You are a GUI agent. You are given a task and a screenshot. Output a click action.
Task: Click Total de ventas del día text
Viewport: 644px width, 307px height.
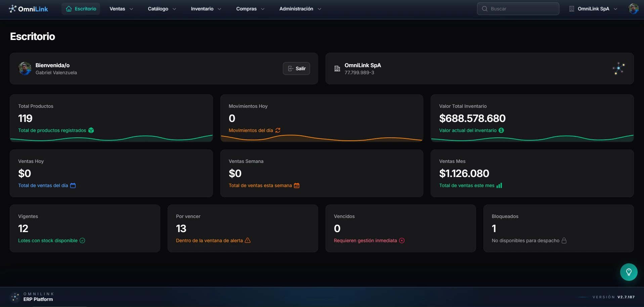pos(43,185)
